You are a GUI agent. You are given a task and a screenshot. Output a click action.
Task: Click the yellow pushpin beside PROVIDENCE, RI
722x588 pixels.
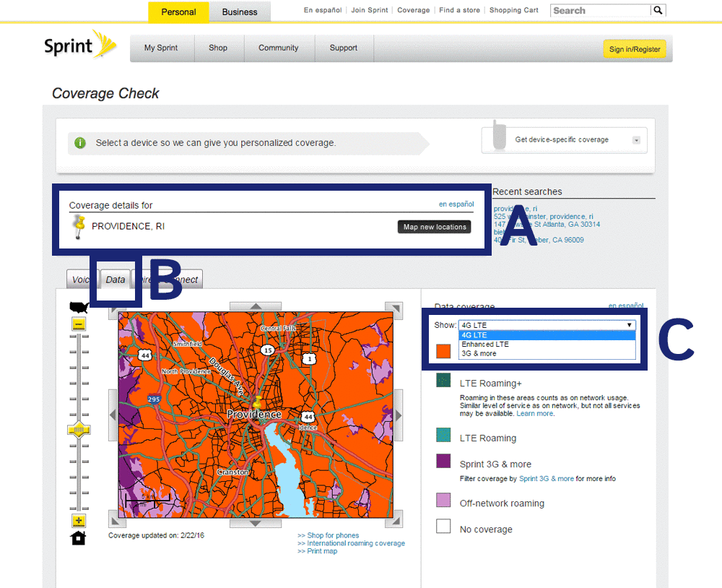(79, 227)
